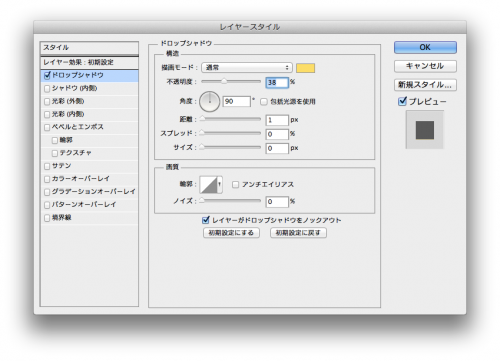Enable シャドウ (内側) checkbox
500x361 pixels.
click(x=47, y=89)
